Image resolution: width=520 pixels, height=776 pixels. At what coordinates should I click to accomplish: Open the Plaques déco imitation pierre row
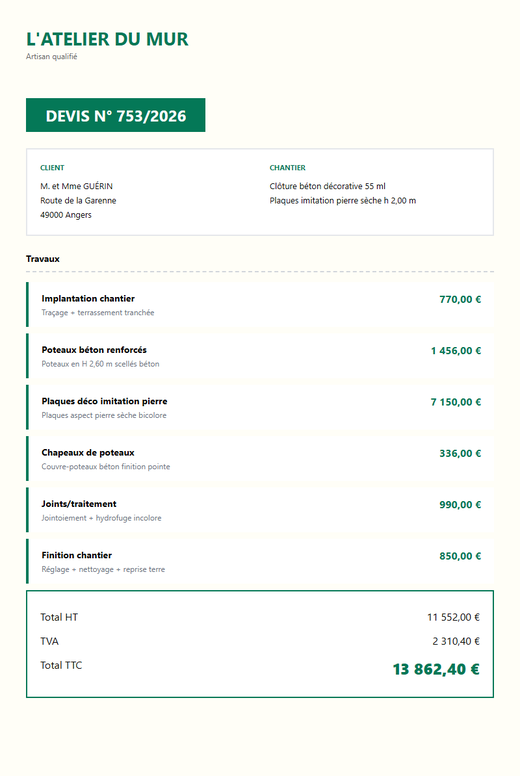click(x=260, y=408)
